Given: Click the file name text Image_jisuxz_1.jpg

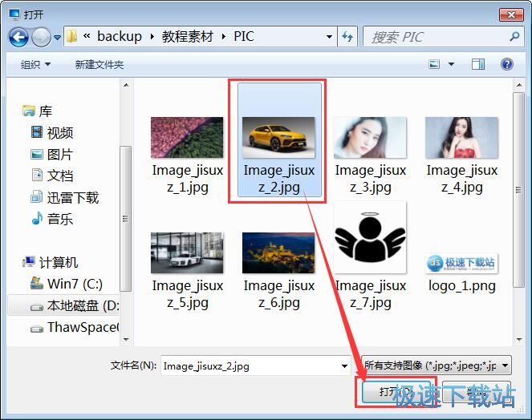Looking at the screenshot, I should pos(187,179).
